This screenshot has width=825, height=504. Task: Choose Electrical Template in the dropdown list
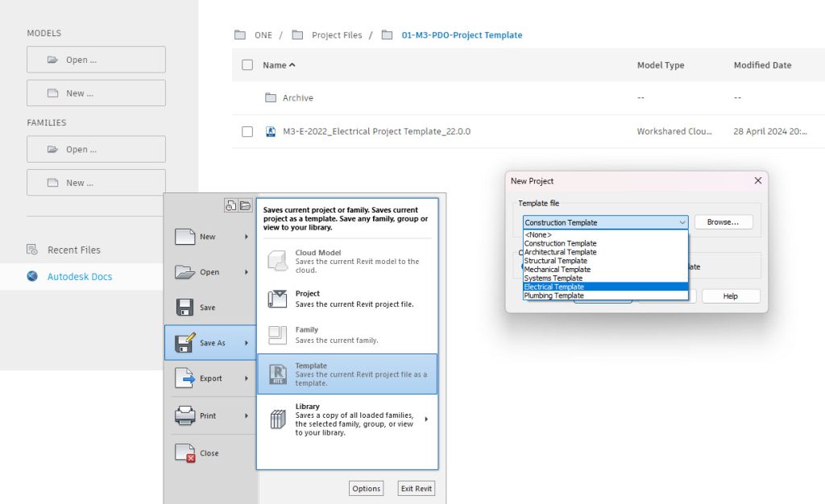606,287
